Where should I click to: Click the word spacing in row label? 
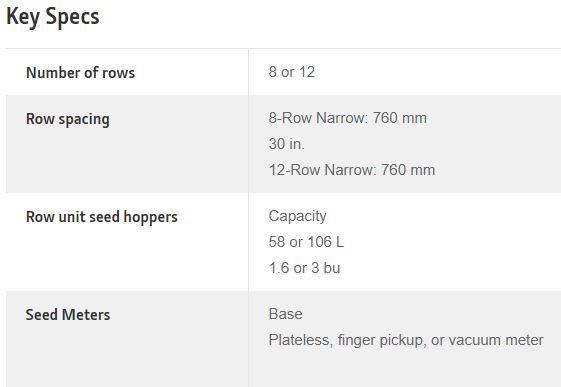(84, 119)
